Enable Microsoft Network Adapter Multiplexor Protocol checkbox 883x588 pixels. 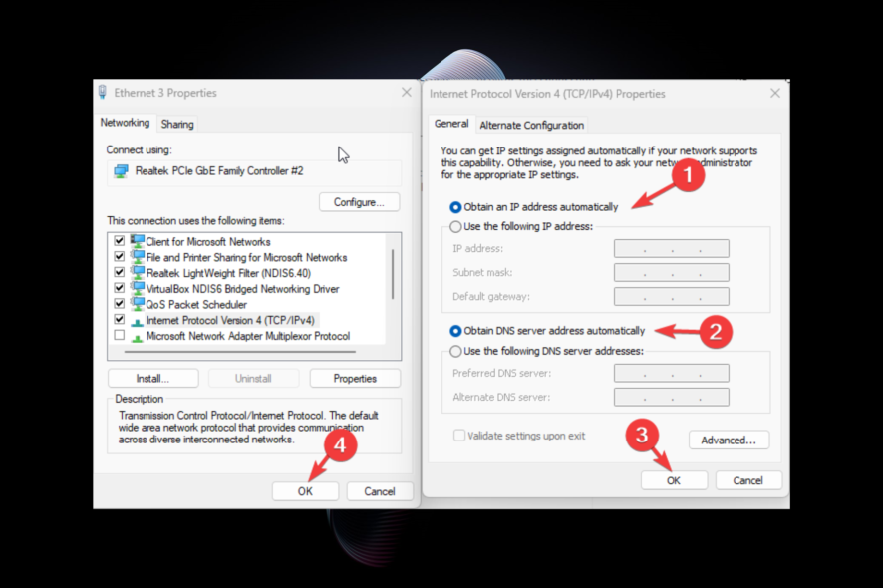[x=119, y=335]
